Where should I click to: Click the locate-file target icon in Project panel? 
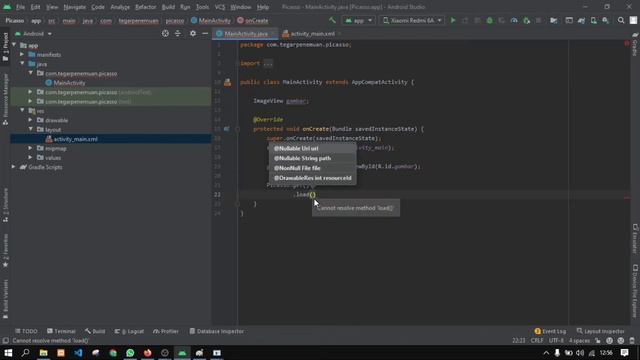click(165, 33)
